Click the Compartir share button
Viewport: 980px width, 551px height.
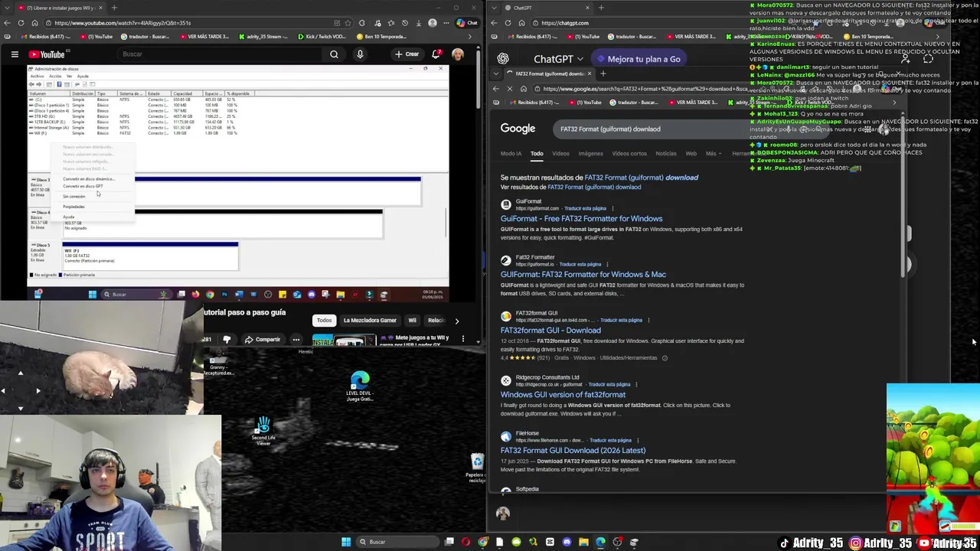[263, 340]
